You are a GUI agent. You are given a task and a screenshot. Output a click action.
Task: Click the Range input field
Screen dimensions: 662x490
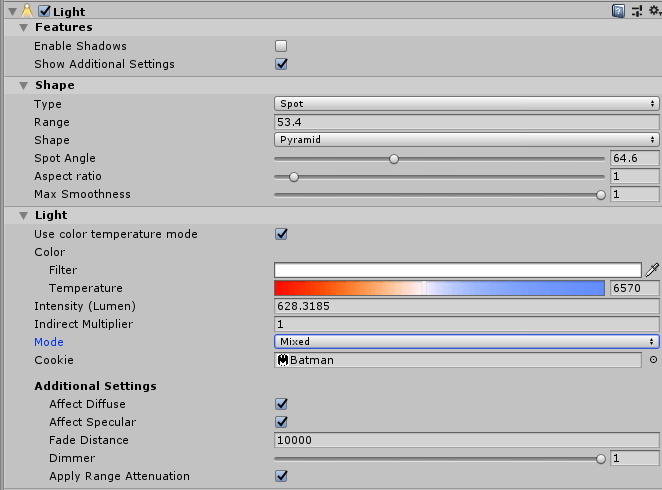[466, 122]
